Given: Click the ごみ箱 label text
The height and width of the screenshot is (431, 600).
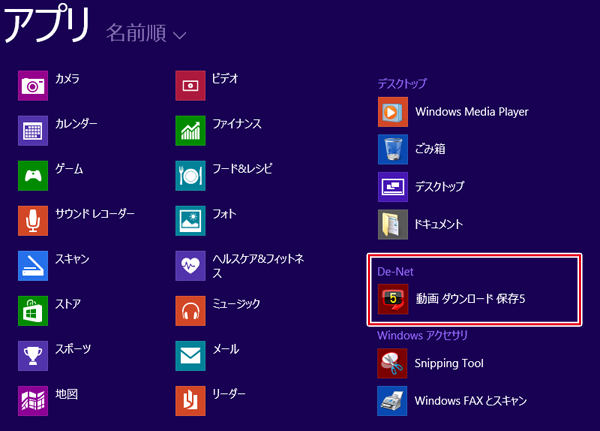Looking at the screenshot, I should (430, 149).
